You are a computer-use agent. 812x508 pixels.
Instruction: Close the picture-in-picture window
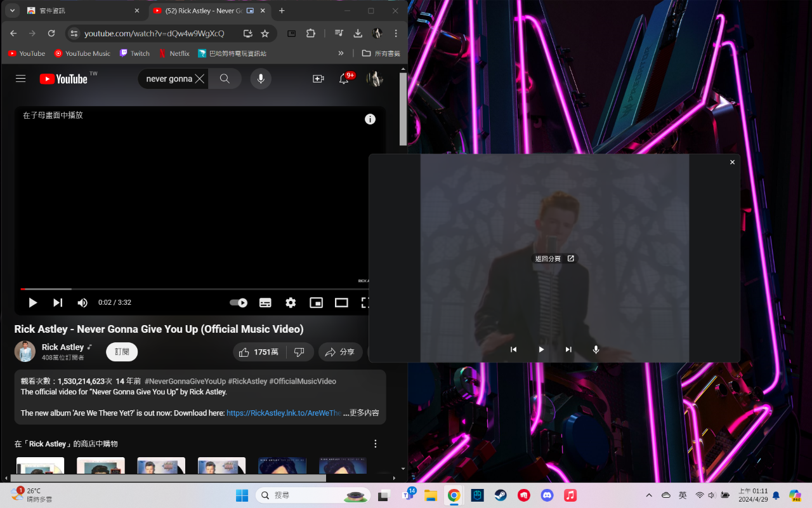732,163
